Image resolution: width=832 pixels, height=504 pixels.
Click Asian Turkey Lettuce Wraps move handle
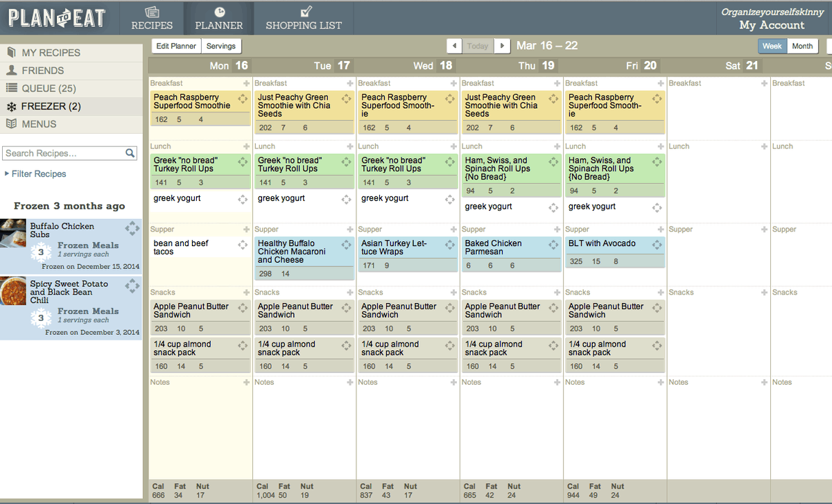[450, 245]
